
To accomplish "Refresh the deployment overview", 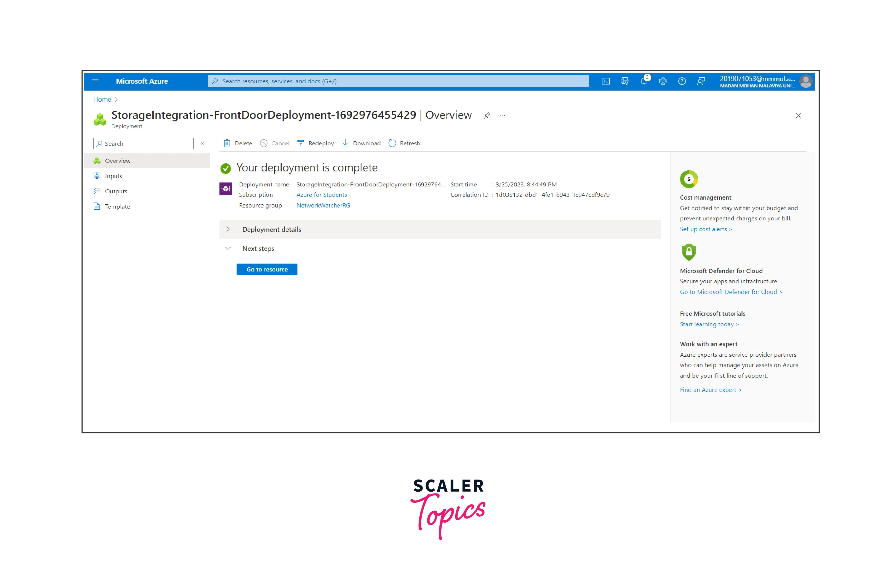I will [404, 143].
